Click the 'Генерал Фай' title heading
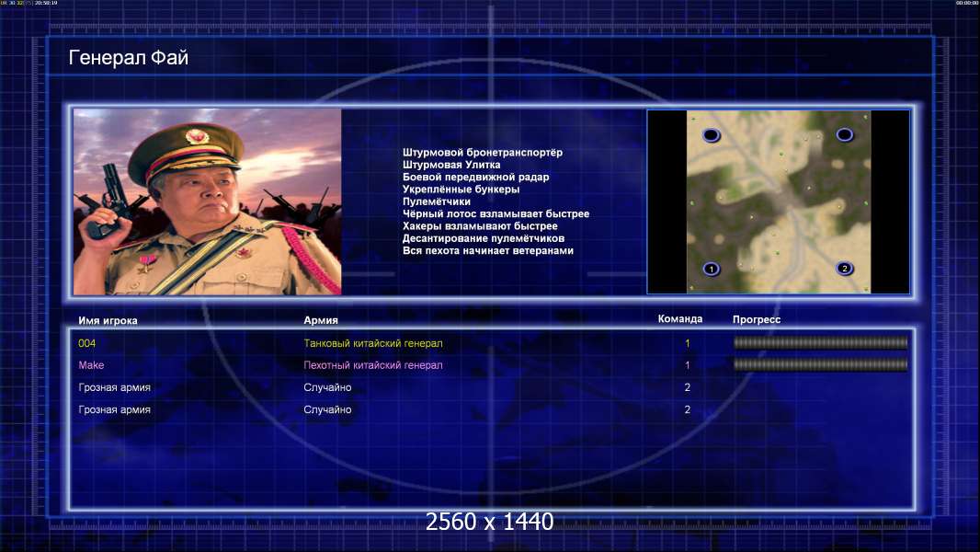Image resolution: width=980 pixels, height=552 pixels. 128,58
